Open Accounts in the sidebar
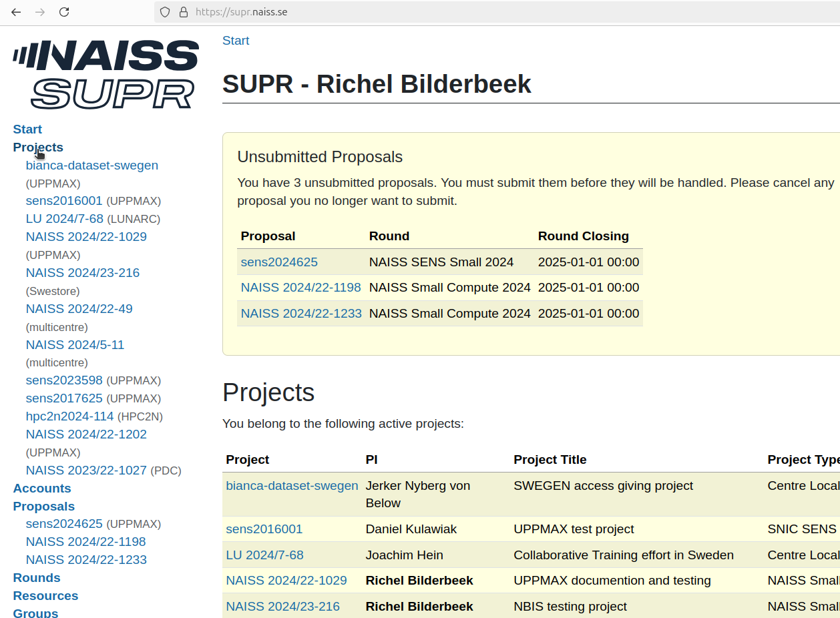 coord(42,488)
